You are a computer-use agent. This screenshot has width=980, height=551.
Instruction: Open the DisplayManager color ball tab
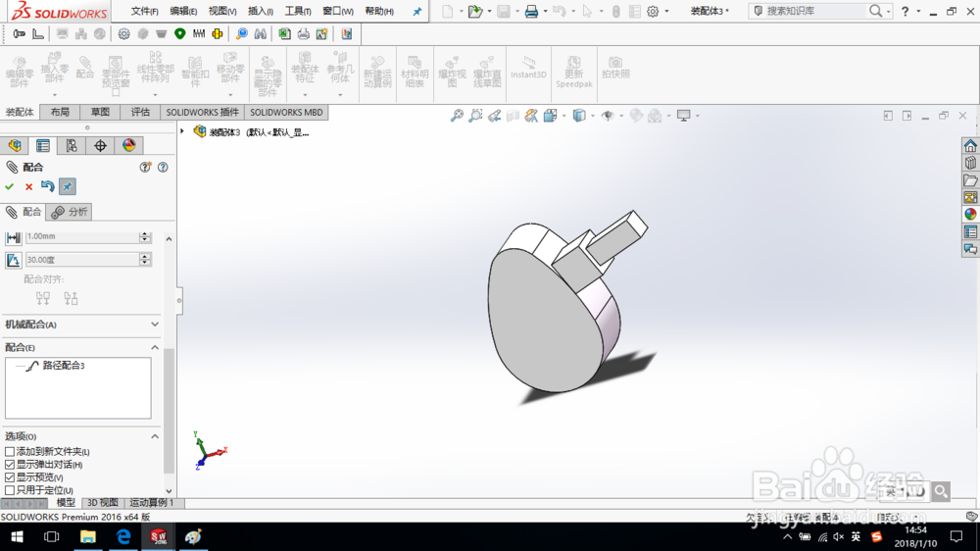coord(128,146)
